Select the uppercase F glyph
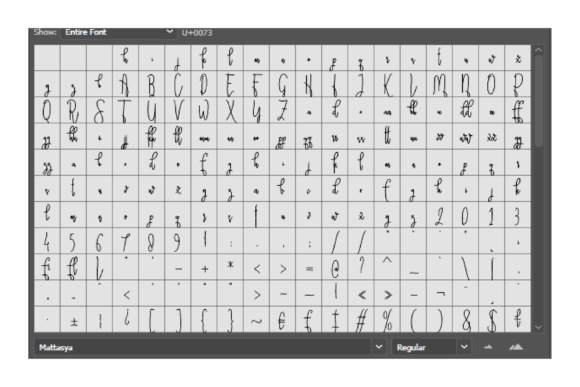 (x=256, y=84)
